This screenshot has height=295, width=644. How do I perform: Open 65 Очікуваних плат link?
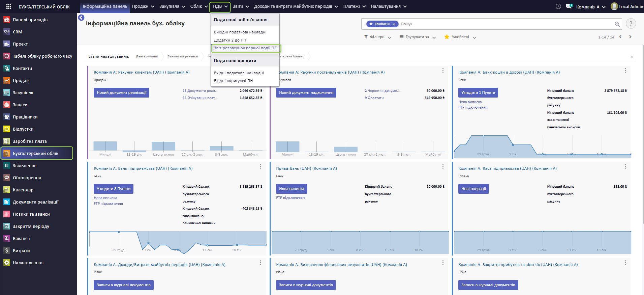pyautogui.click(x=200, y=98)
